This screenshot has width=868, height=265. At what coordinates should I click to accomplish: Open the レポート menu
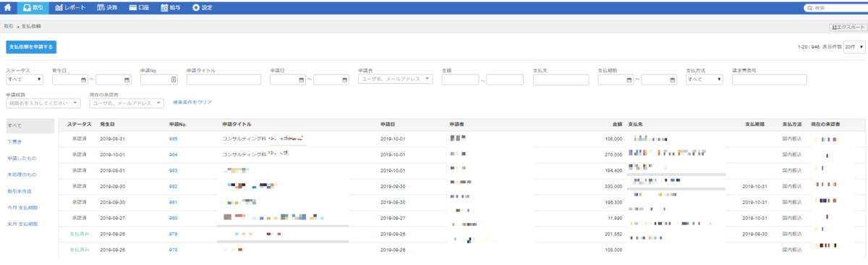69,7
